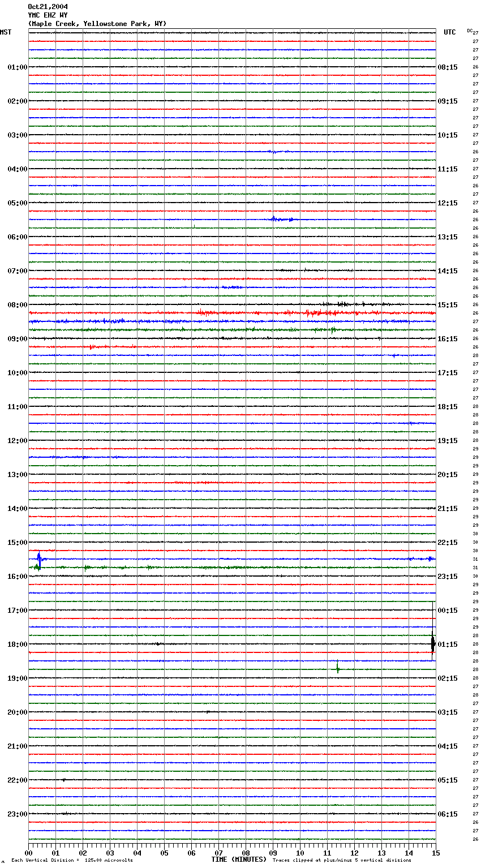The width and height of the screenshot is (481, 868).
Task: Click the MST time label '02:00'
Action: point(18,101)
